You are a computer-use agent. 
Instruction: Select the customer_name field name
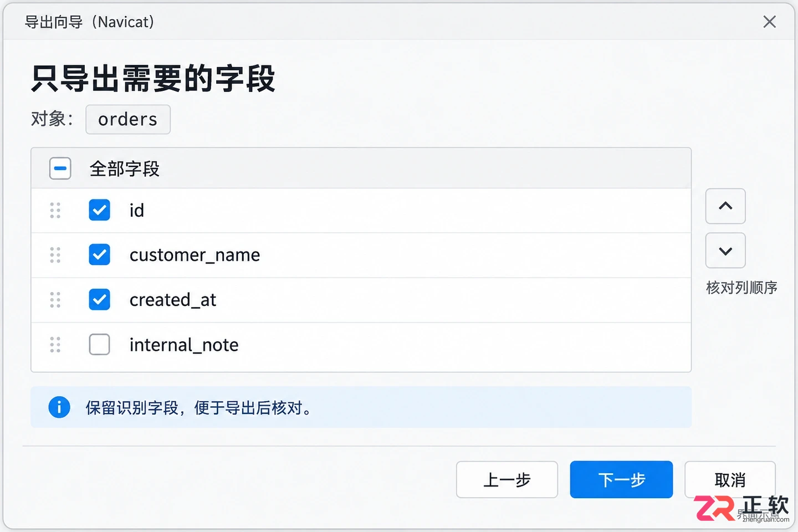click(195, 255)
